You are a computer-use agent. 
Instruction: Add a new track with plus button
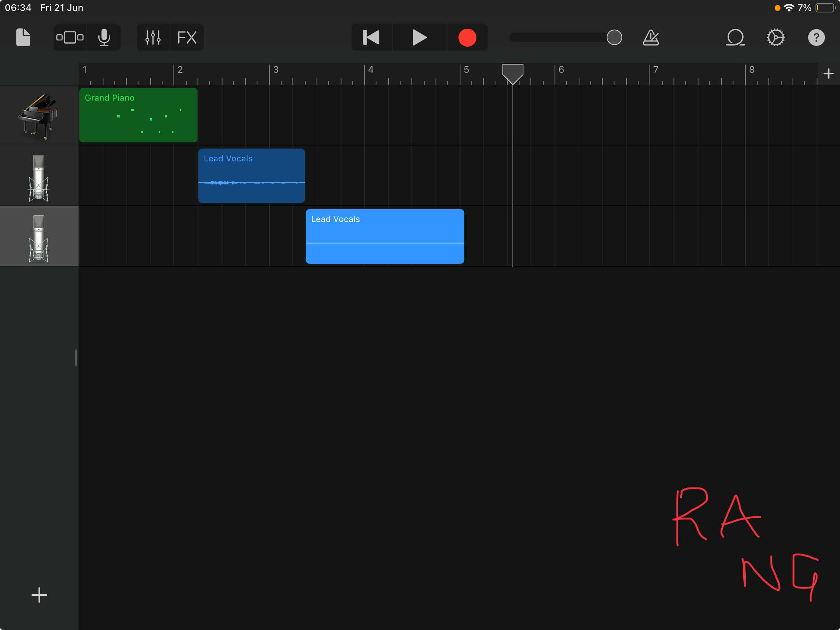(x=39, y=595)
